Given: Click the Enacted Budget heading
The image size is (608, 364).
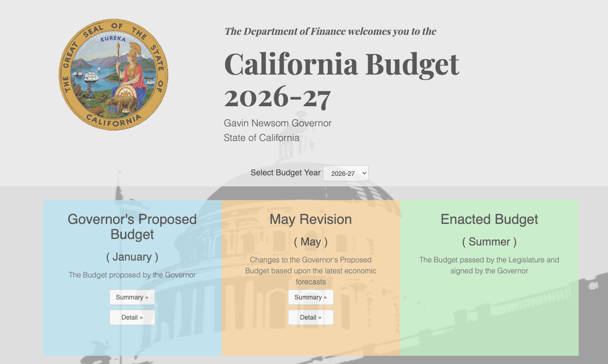Looking at the screenshot, I should click(489, 219).
